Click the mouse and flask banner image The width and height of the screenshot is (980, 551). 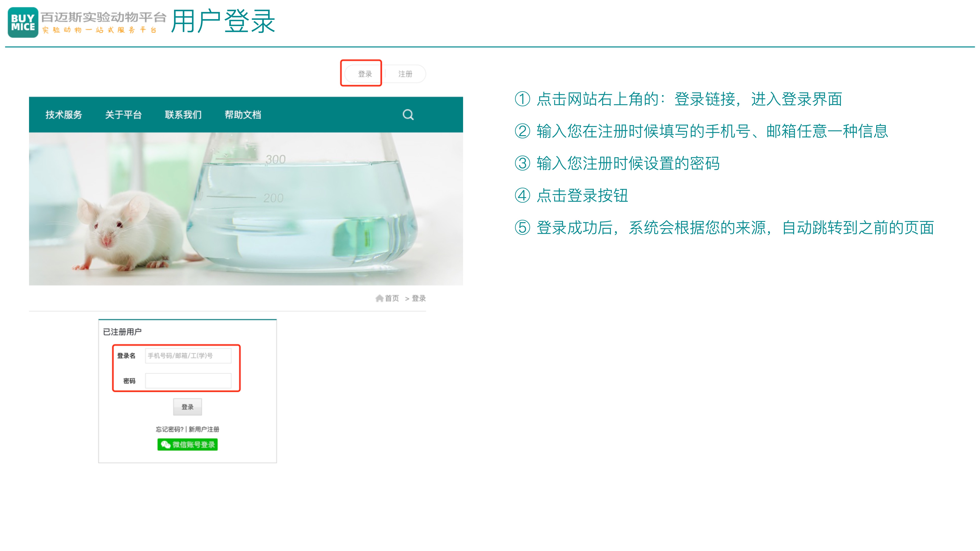tap(246, 209)
